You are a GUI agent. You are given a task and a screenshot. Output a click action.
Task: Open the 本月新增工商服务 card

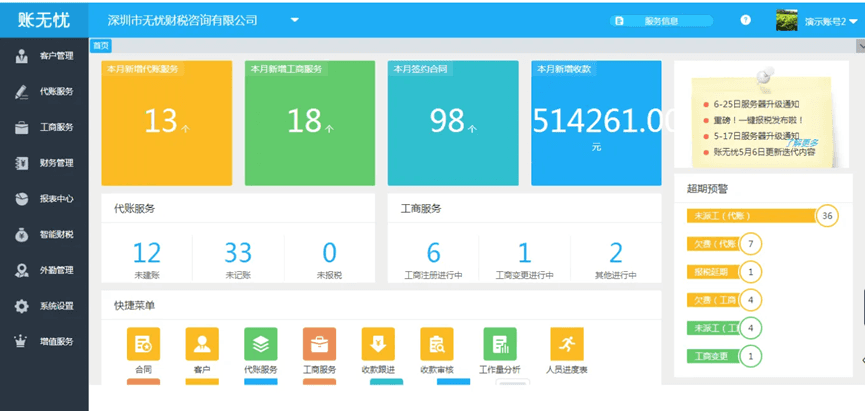click(x=310, y=123)
